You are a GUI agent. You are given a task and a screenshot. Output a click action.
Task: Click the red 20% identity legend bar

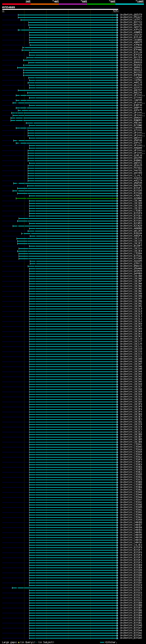[x=16, y=4]
